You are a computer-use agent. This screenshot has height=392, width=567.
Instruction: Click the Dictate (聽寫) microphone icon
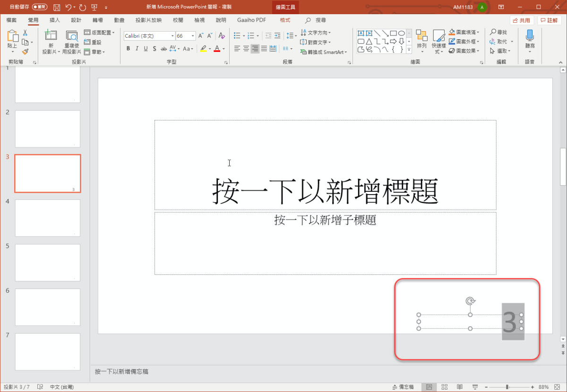point(530,38)
